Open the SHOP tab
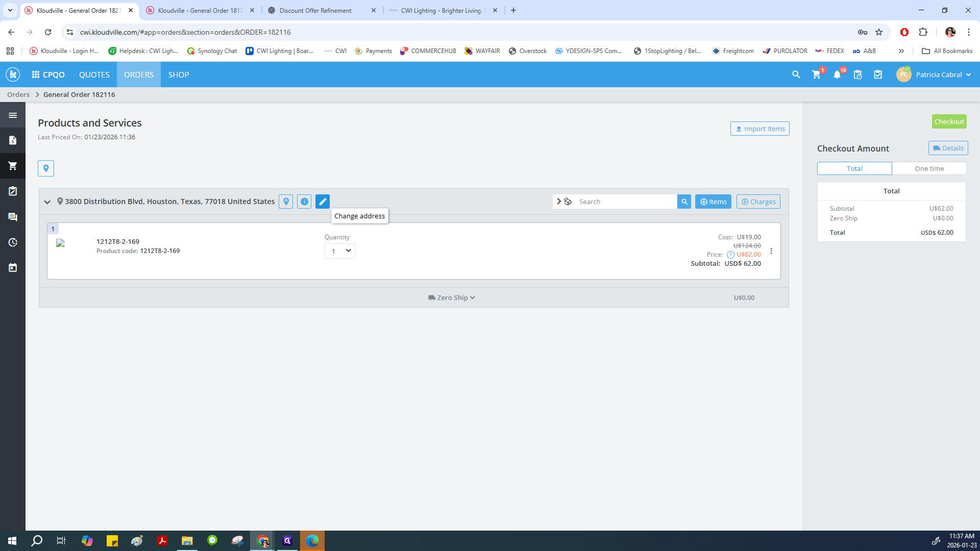This screenshot has width=980, height=551. click(179, 74)
